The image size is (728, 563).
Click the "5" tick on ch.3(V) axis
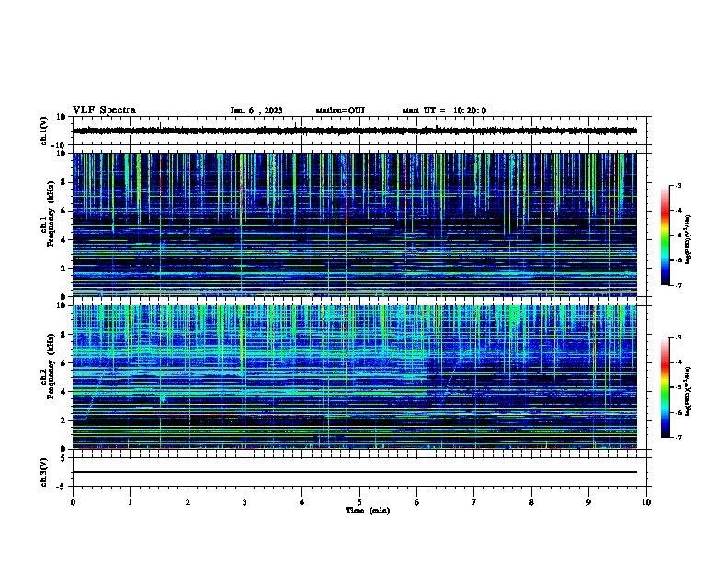(63, 457)
